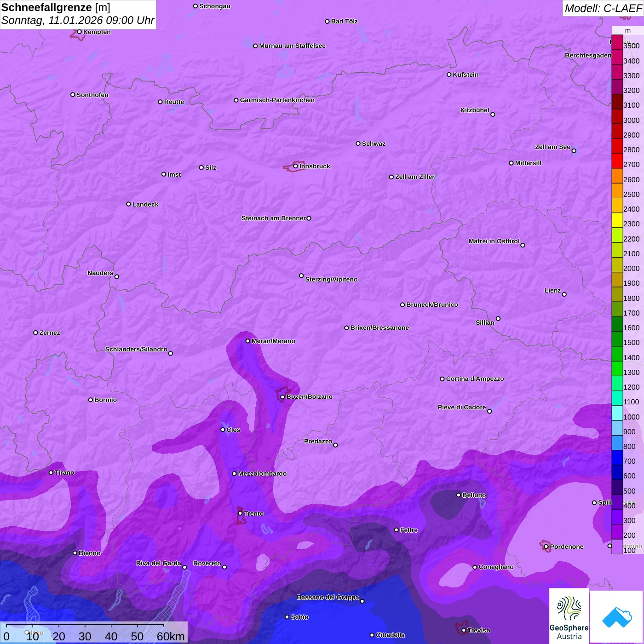
Task: Select the Cortina d'Ampezzo marker dot
Action: 442,379
